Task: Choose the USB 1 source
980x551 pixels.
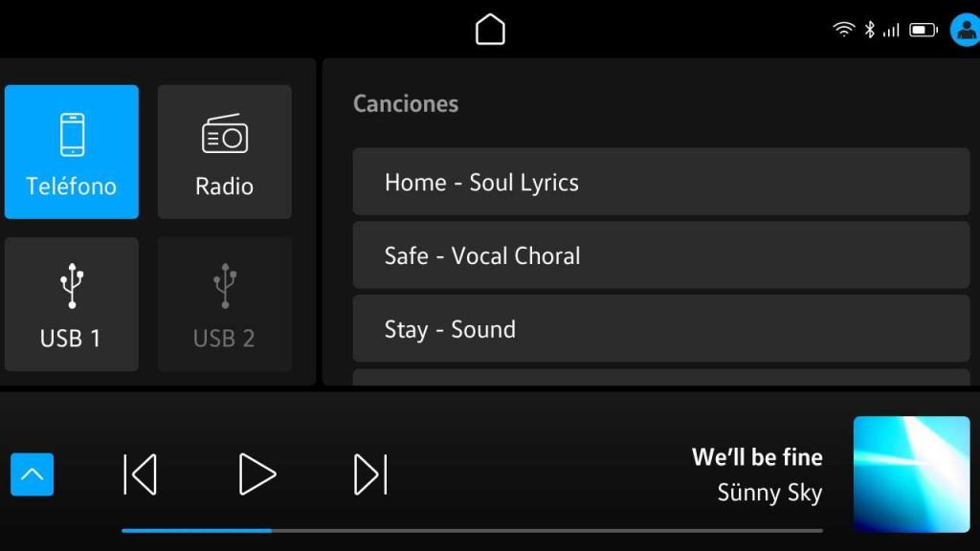Action: click(71, 304)
